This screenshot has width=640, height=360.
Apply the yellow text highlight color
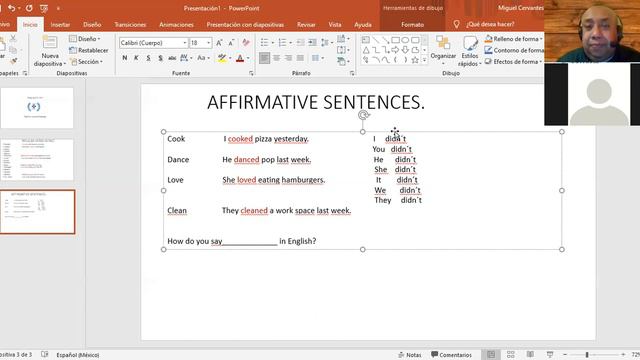click(x=222, y=58)
